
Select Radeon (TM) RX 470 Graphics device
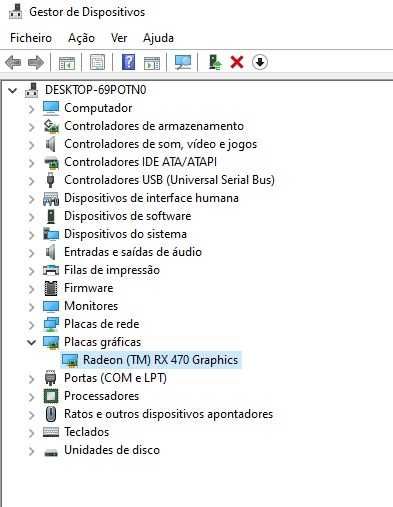coord(160,360)
